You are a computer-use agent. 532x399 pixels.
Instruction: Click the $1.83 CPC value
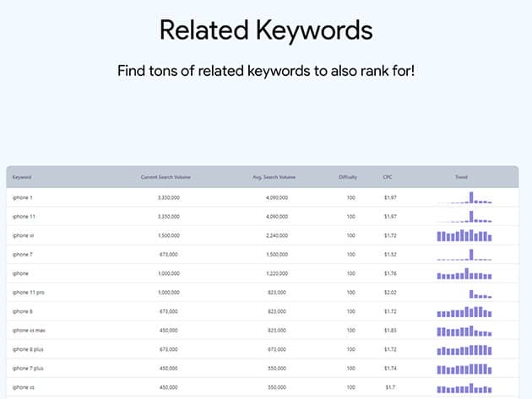coord(390,330)
